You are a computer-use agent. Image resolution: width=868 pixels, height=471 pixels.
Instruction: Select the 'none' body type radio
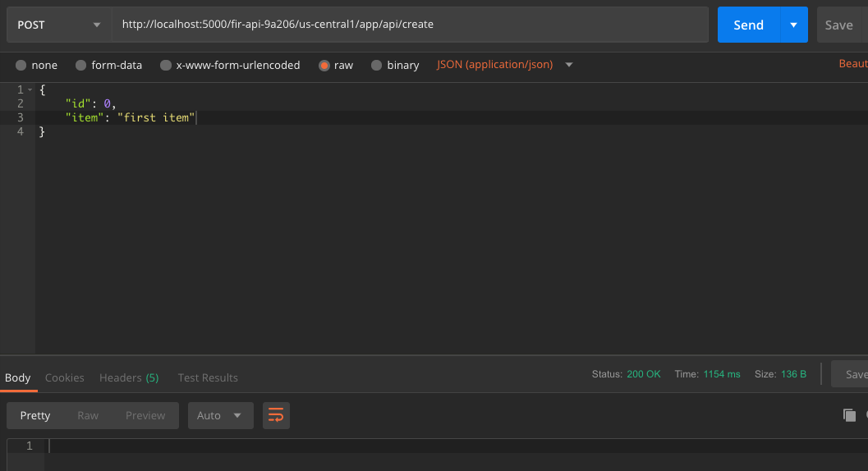21,65
